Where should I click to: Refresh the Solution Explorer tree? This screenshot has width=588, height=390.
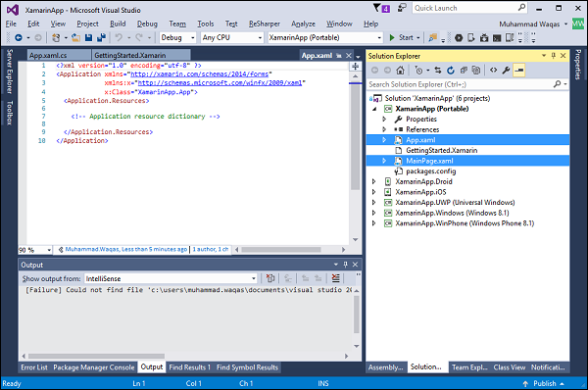click(x=451, y=71)
